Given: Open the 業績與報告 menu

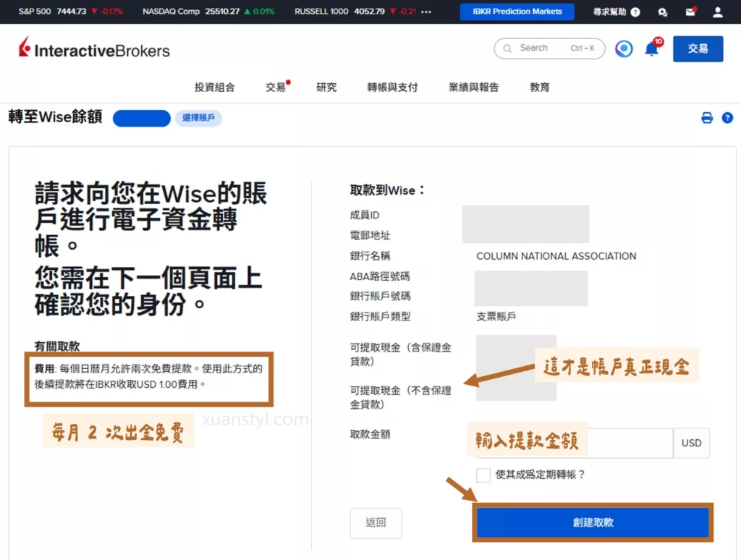Looking at the screenshot, I should [473, 87].
